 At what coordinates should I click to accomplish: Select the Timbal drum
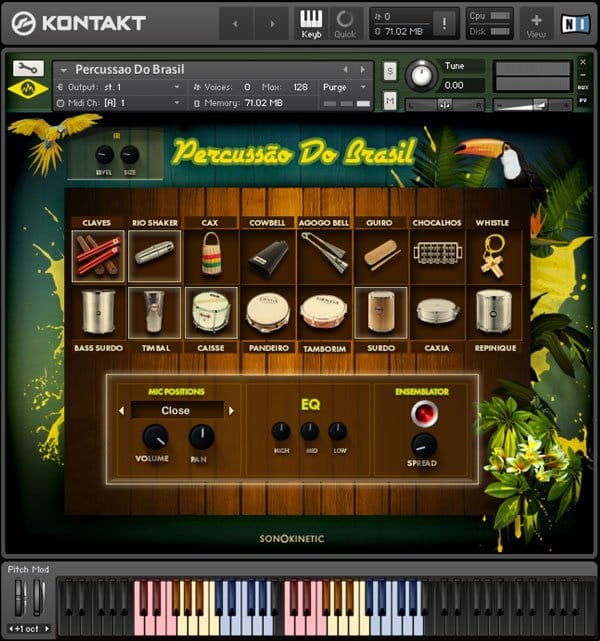[154, 313]
